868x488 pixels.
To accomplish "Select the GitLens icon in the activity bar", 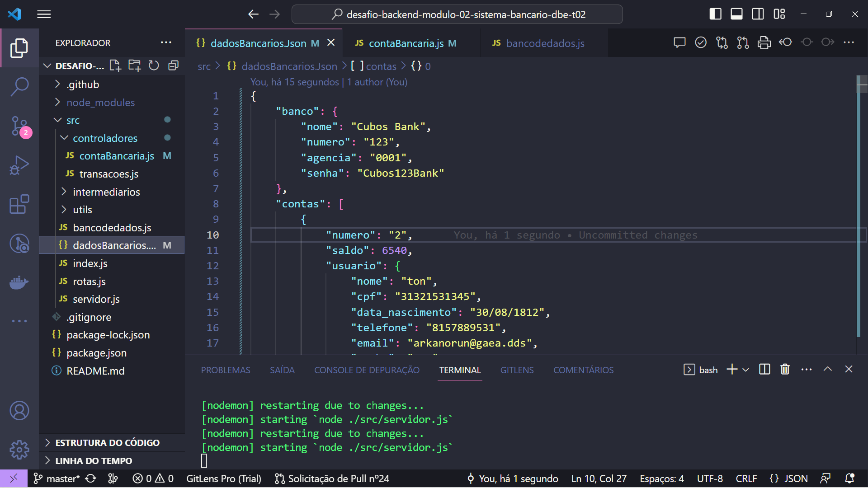I will tap(19, 244).
